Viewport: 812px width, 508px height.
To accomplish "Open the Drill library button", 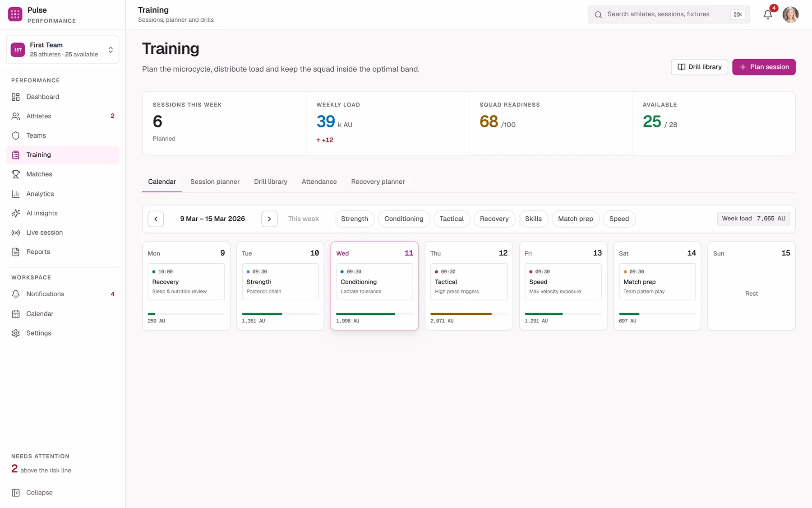I will 699,67.
